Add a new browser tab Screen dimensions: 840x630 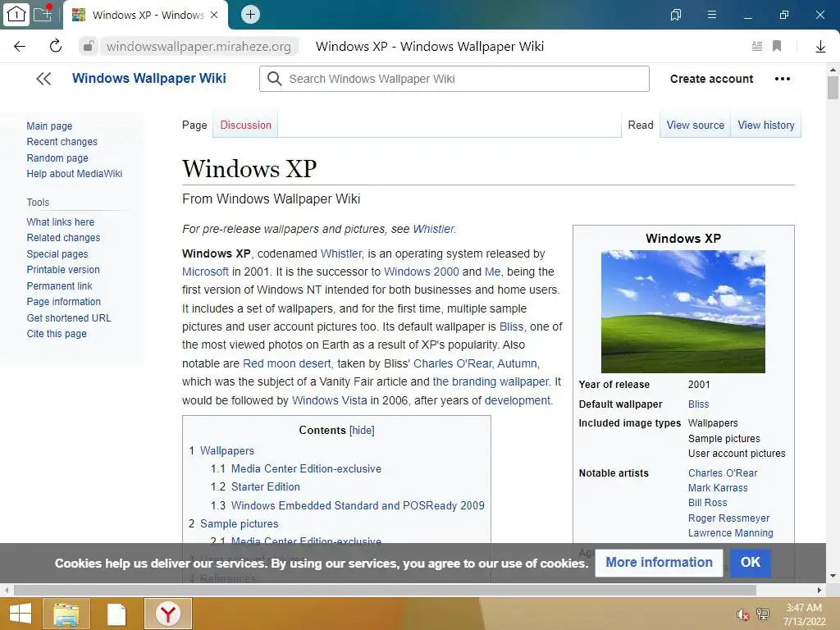point(250,15)
